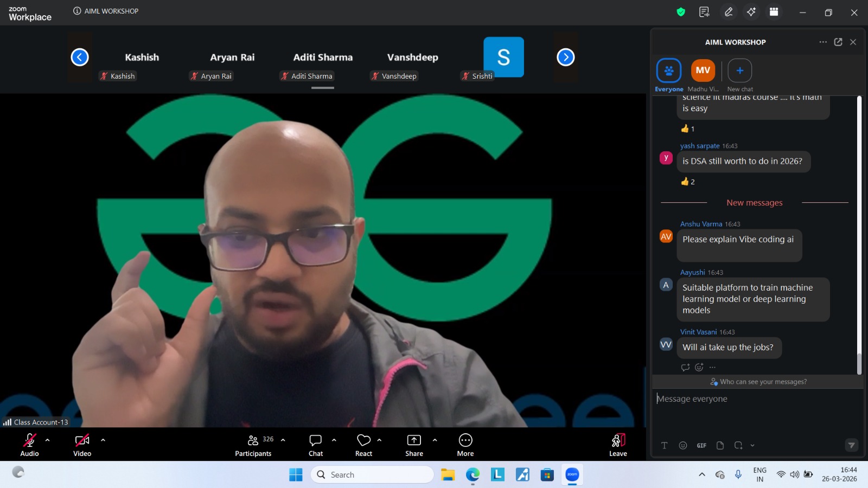The width and height of the screenshot is (868, 488).
Task: Toggle the Chat panel from the toolbar
Action: [x=316, y=445]
